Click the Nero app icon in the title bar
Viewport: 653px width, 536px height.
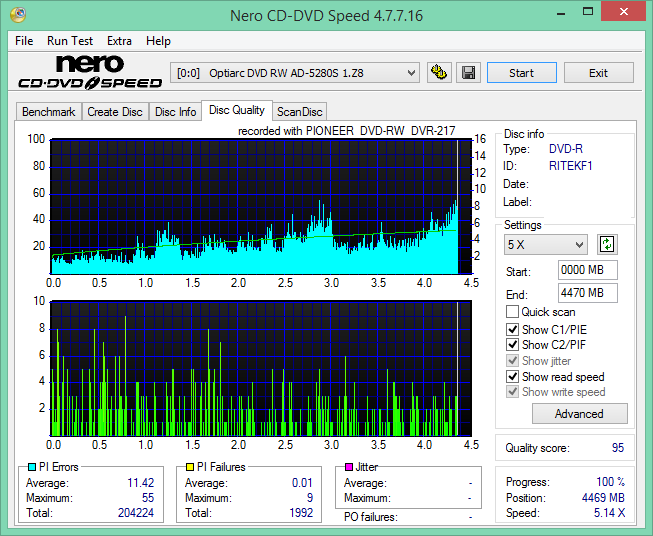(17, 15)
